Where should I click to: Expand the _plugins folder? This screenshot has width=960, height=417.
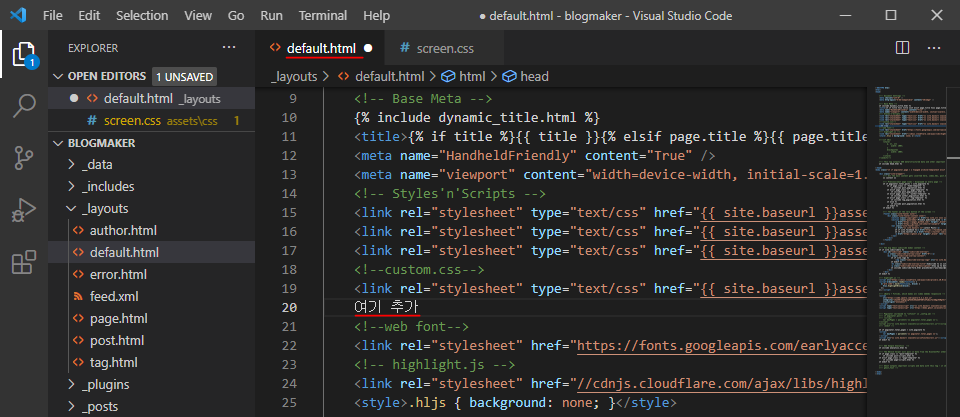[x=72, y=385]
